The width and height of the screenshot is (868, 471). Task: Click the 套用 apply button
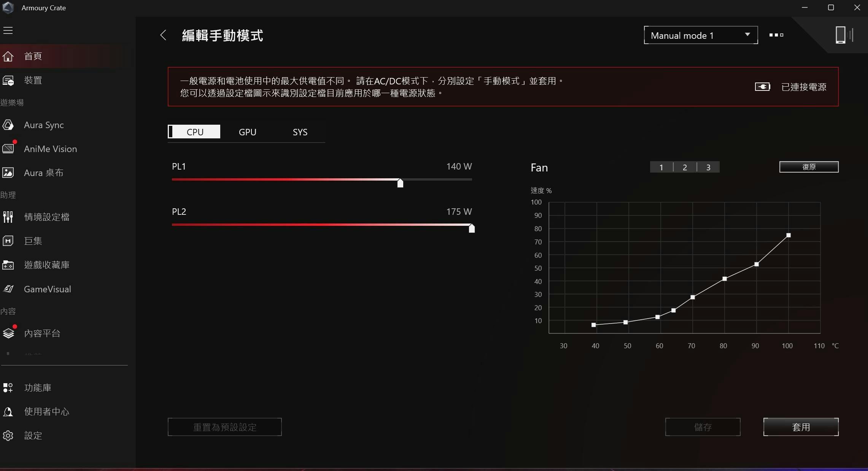(x=801, y=427)
